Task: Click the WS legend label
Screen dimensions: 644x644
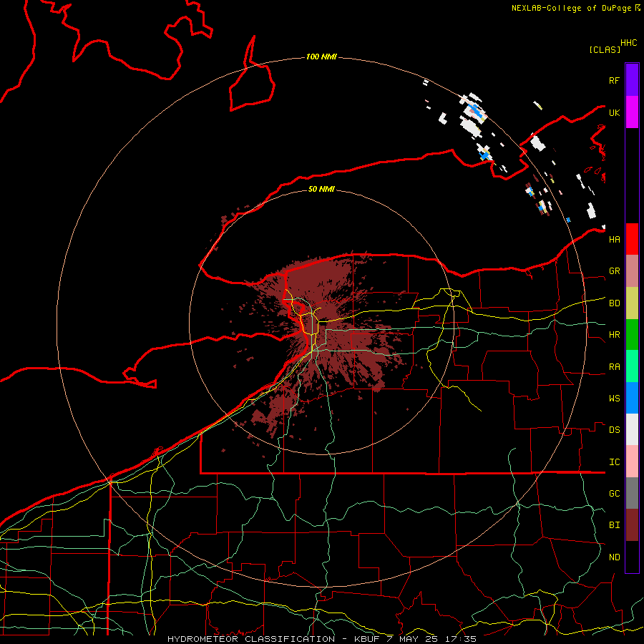Action: tap(614, 399)
